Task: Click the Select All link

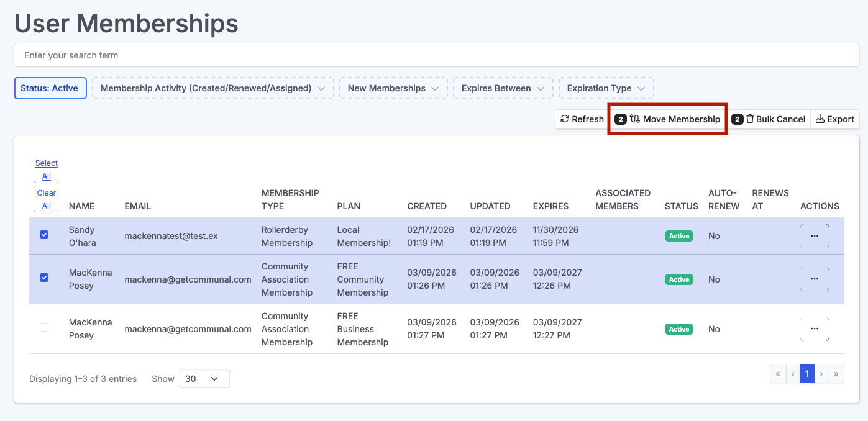Action: pos(47,170)
